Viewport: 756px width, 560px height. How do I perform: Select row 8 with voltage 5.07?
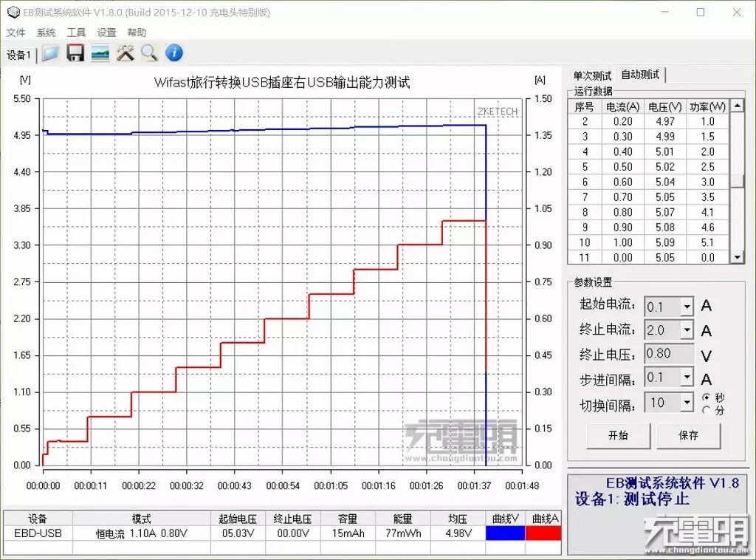(x=648, y=212)
